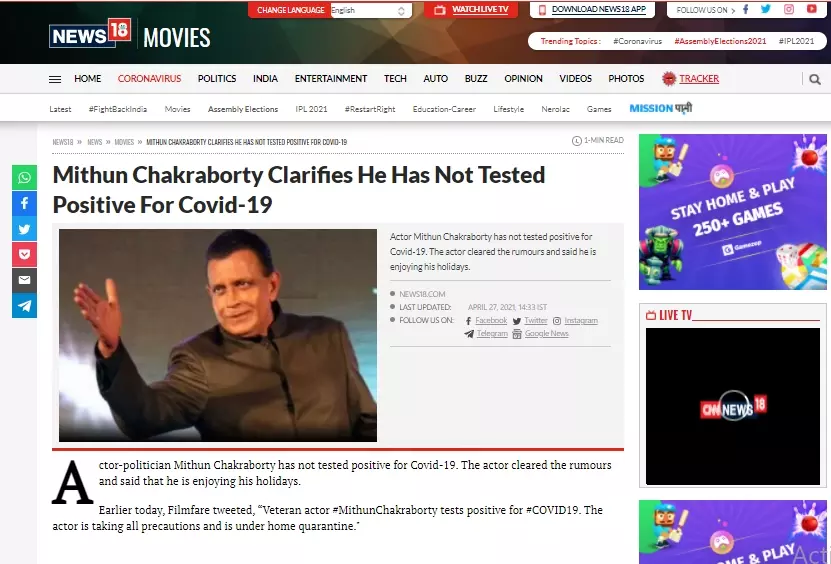Image resolution: width=831 pixels, height=564 pixels.
Task: Share the article on Facebook from sidebar
Action: pyautogui.click(x=24, y=203)
